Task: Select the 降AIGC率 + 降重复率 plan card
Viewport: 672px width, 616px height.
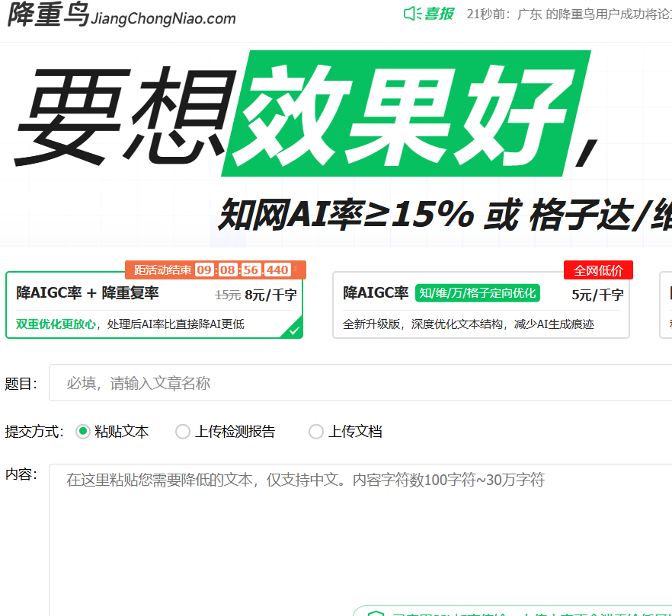Action: tap(154, 305)
